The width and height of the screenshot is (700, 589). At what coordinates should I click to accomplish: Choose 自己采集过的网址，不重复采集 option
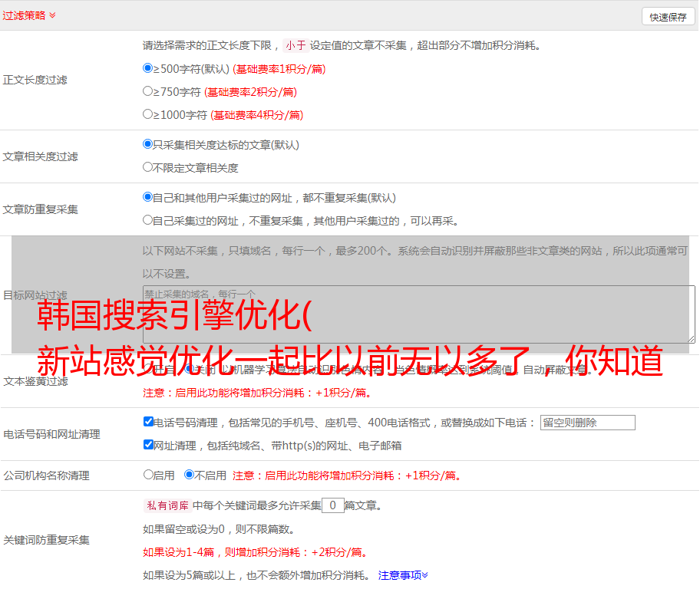[x=147, y=220]
